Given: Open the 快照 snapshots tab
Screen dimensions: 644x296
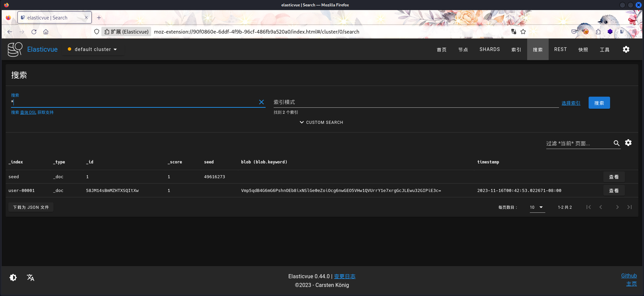Looking at the screenshot, I should 583,49.
